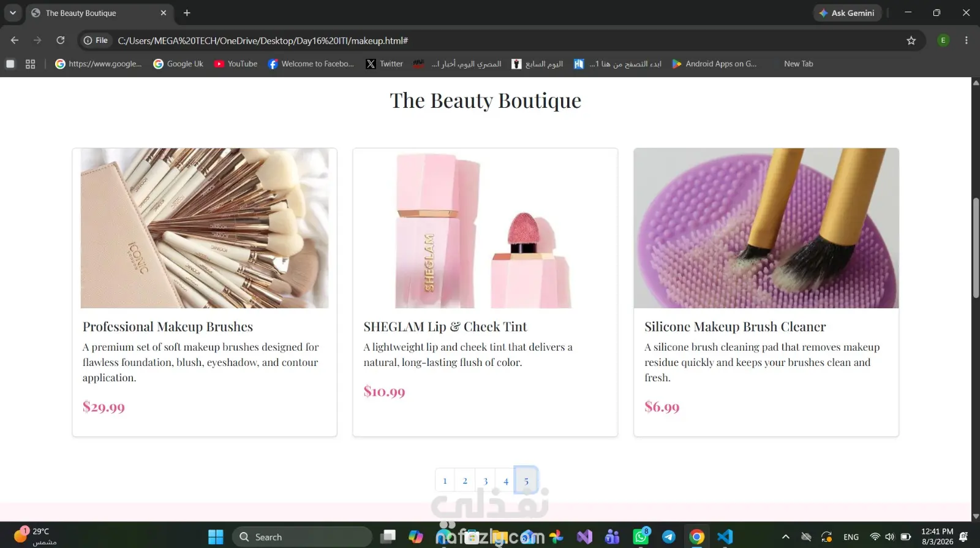Launch Copilot from the taskbar
The height and width of the screenshot is (548, 980).
pyautogui.click(x=416, y=537)
